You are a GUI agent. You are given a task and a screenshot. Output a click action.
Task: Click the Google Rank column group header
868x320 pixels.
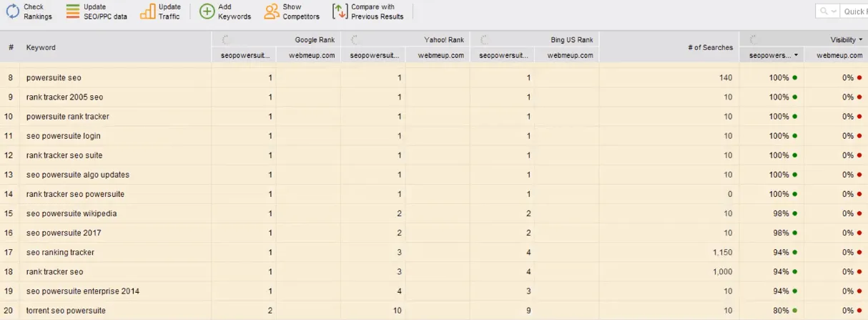(x=315, y=40)
